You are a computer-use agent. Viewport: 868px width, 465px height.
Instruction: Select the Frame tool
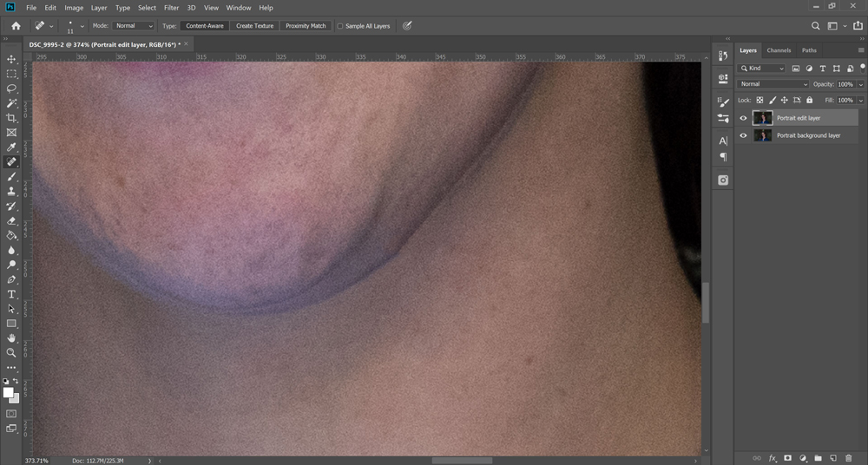click(11, 133)
